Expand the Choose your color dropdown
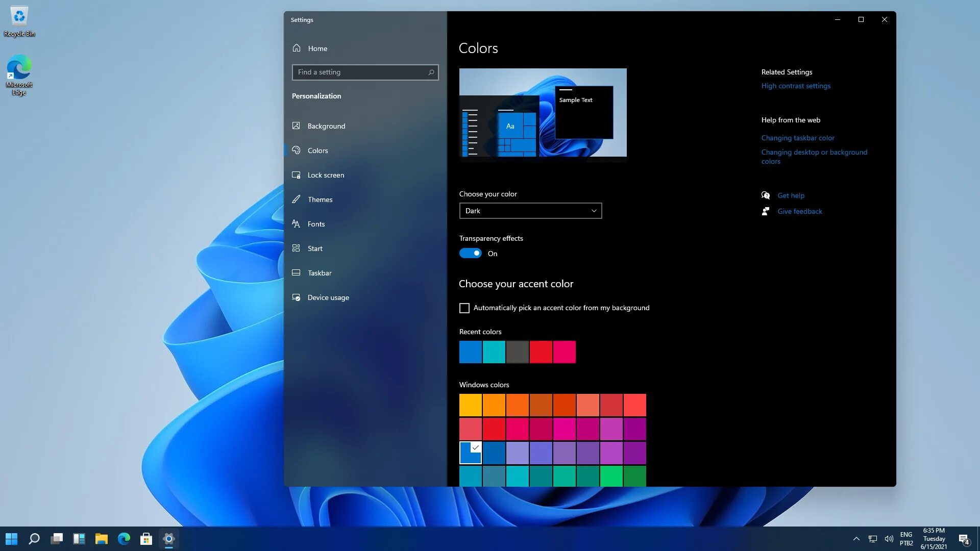980x551 pixels. pyautogui.click(x=530, y=211)
